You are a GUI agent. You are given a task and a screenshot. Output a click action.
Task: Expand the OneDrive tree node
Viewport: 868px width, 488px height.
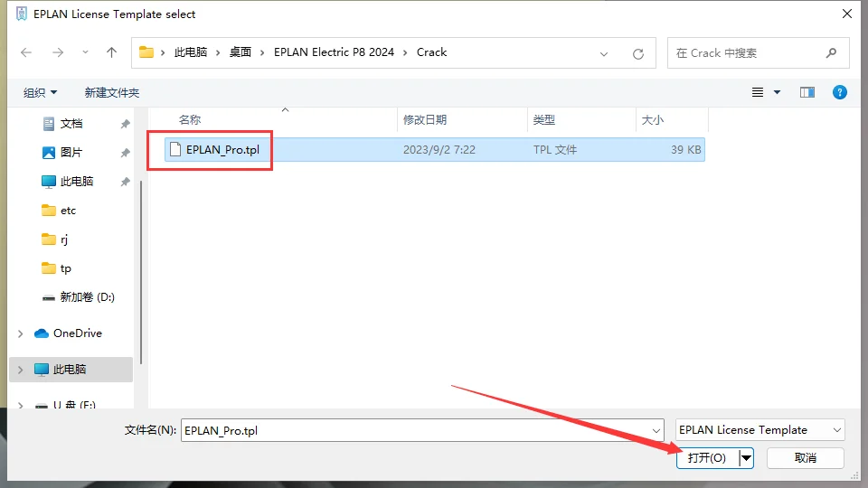click(21, 333)
